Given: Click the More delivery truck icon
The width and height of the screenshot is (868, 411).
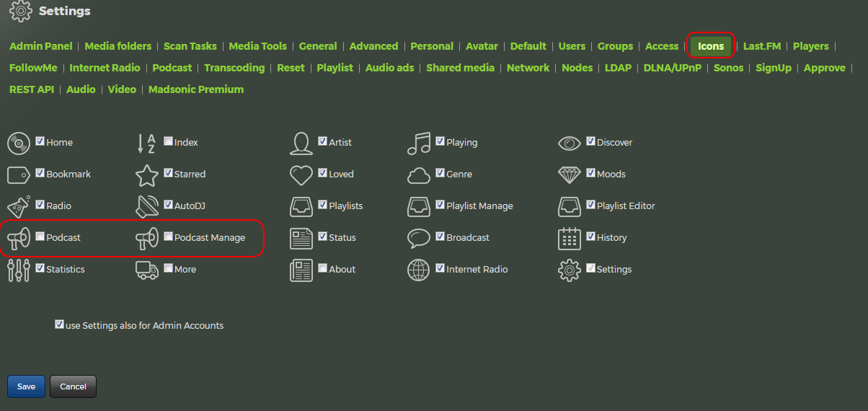Looking at the screenshot, I should coord(147,270).
